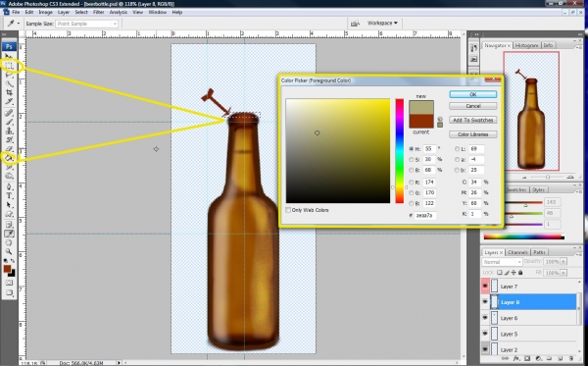Hide Layer 8 with its eye icon
This screenshot has width=588, height=366.
[485, 302]
